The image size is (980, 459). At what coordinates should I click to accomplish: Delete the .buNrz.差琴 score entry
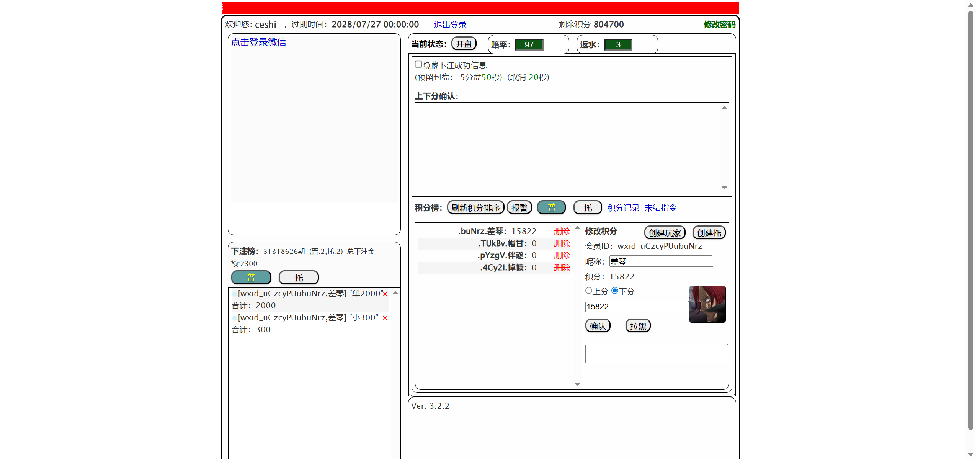pos(562,231)
